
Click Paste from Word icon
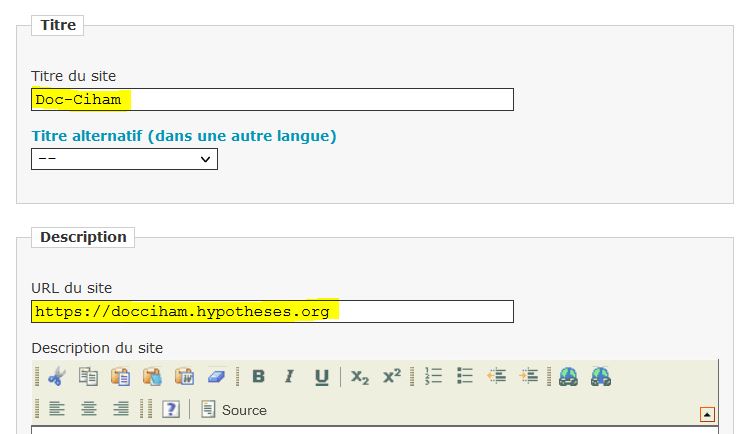184,376
